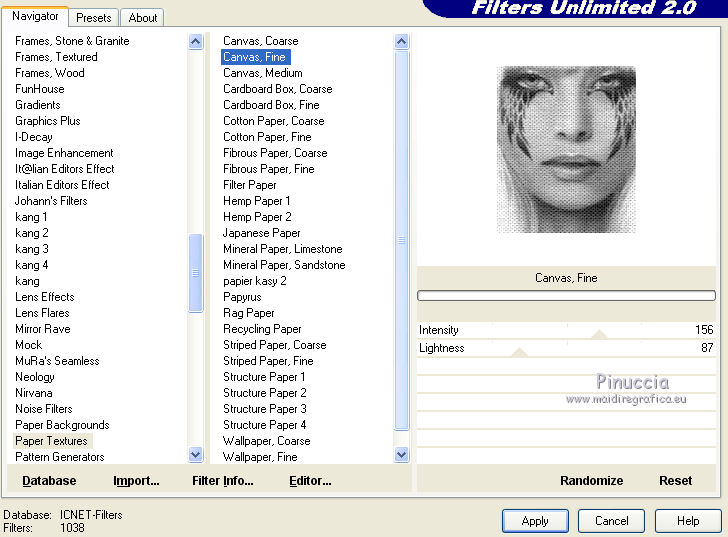Open the Lens Flares category
The image size is (728, 537).
tap(42, 313)
